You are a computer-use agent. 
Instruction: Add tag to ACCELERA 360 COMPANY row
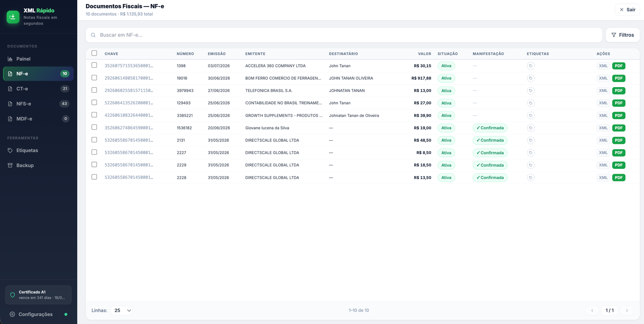point(531,66)
